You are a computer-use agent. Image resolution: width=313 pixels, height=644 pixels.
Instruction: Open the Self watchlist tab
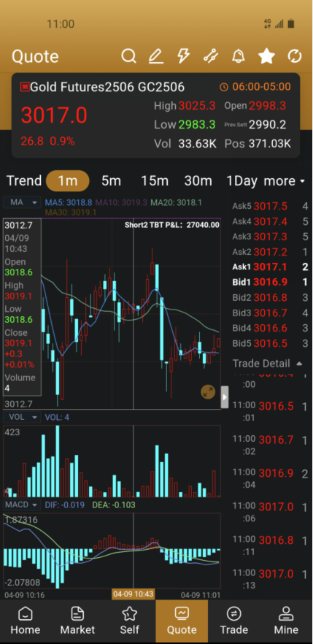click(130, 621)
